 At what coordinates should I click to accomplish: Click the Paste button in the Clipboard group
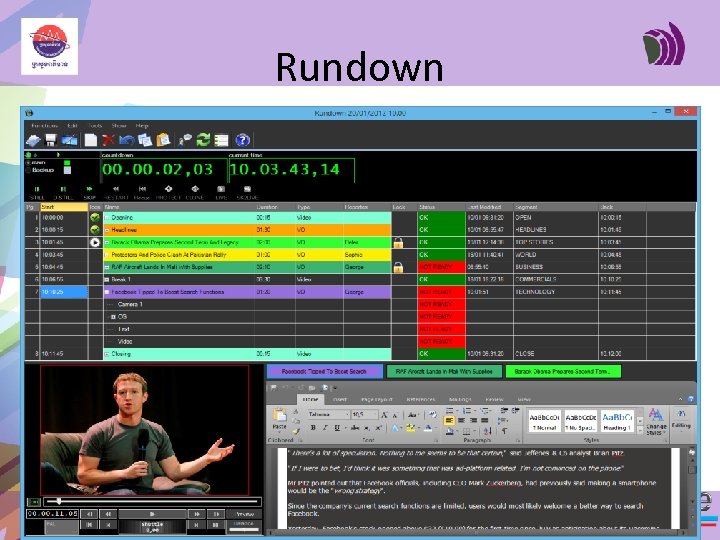coord(279,419)
